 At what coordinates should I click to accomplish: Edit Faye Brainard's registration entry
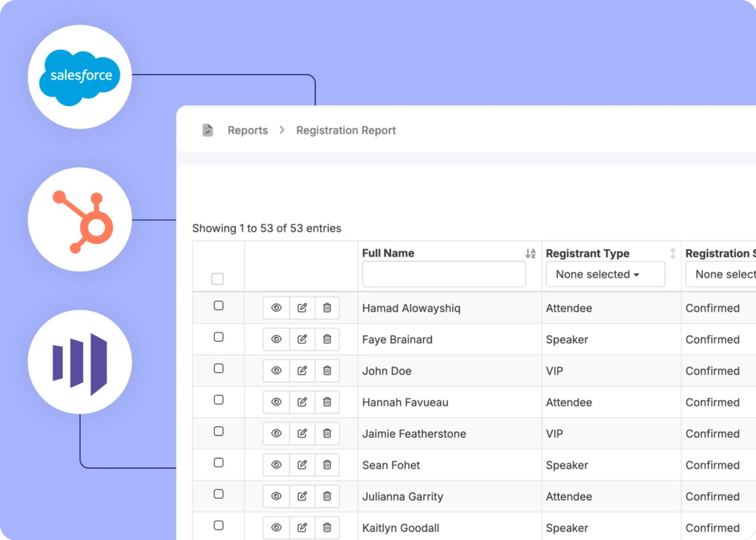coord(302,339)
